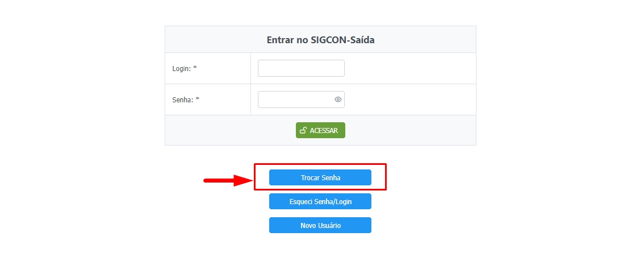644x261 pixels.
Task: Click the "Senha:" field label
Action: 182,100
